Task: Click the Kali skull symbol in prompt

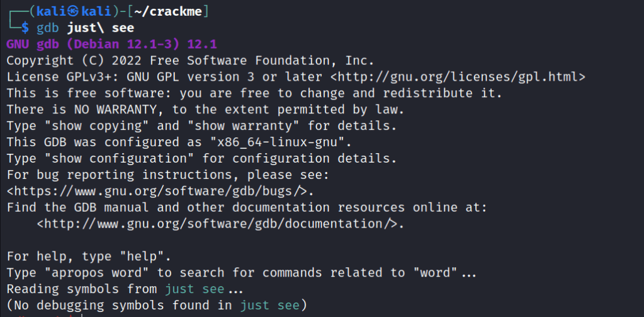Action: (x=72, y=11)
